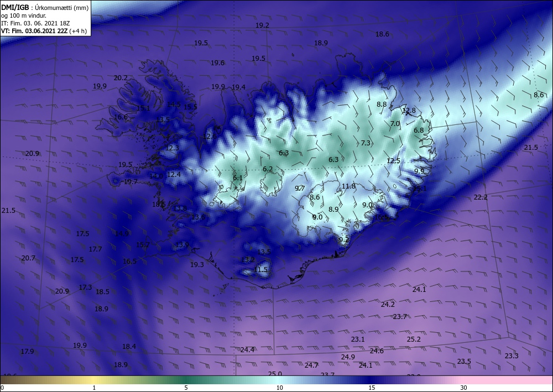
Task: Click the '19.3' value off the south coast
Action: point(197,265)
